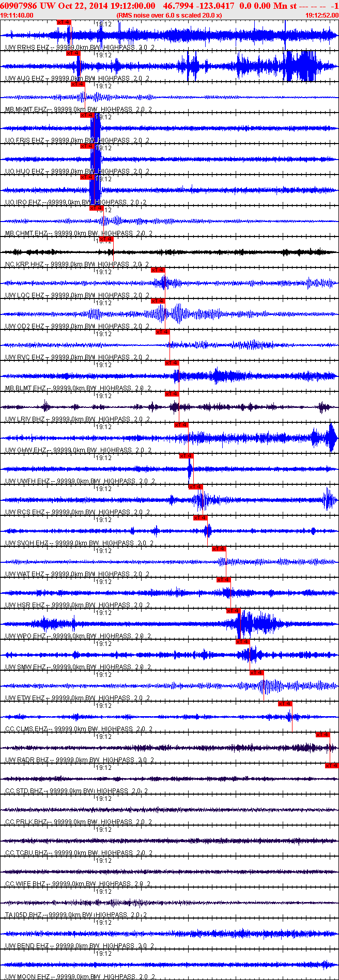Click red pick marker on RCS trace
The height and width of the screenshot is (980, 339).
click(x=196, y=487)
